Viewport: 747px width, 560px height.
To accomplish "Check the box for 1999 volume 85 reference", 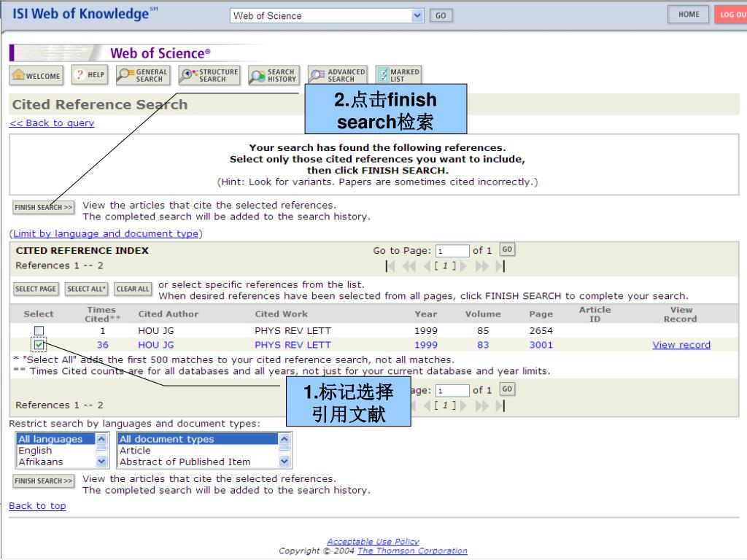I will tap(39, 331).
